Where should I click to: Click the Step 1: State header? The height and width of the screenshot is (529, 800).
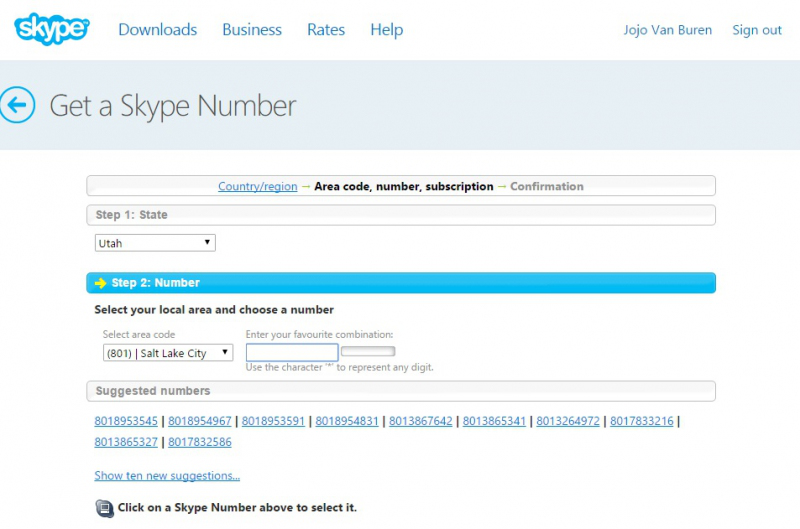click(x=401, y=215)
